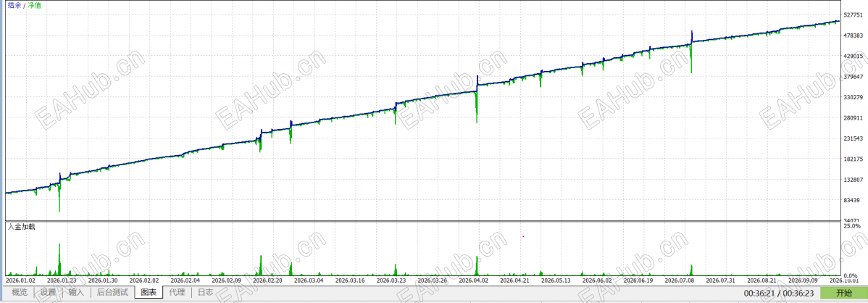This screenshot has height=303, width=868.
Task: Click the 2026.06.19 date label
Action: pos(639,281)
